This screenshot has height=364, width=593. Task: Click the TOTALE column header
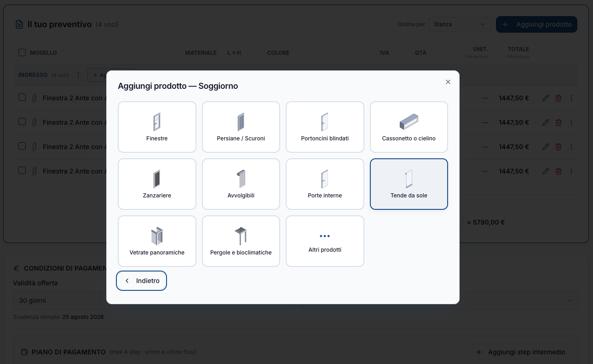518,49
